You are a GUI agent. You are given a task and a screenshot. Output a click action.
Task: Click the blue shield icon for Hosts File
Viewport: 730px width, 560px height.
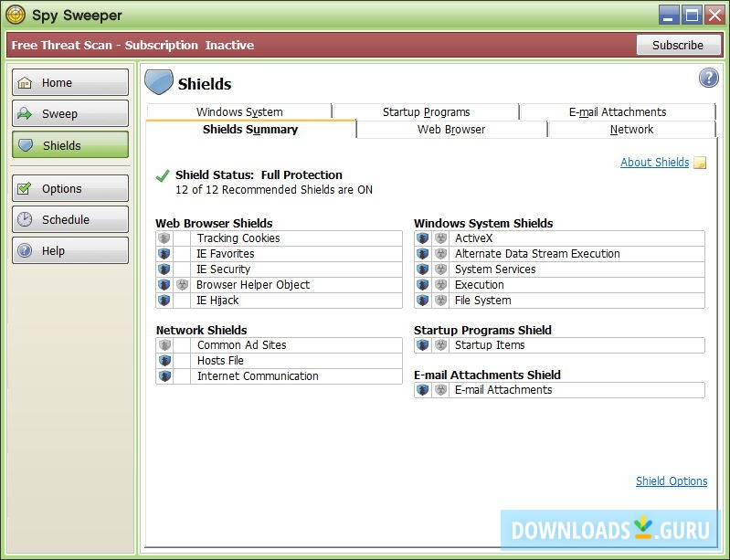tap(164, 360)
